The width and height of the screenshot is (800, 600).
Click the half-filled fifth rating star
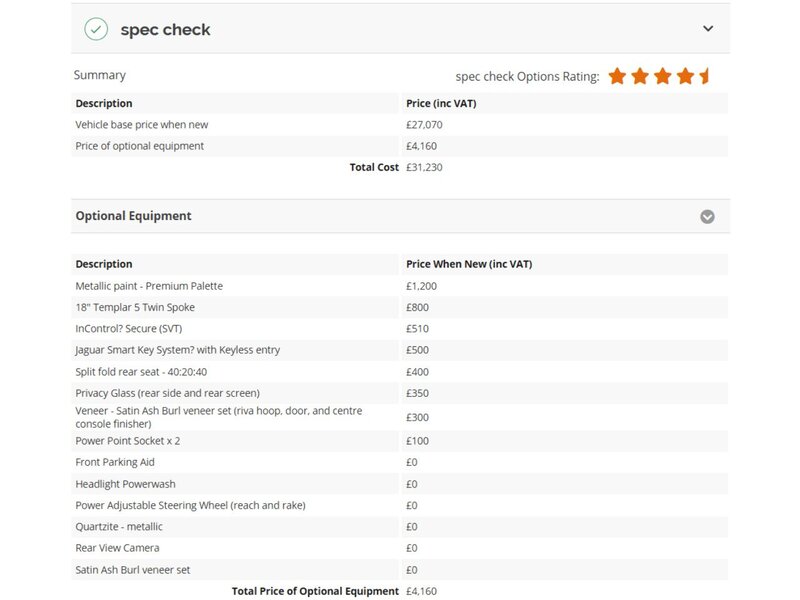(x=705, y=76)
